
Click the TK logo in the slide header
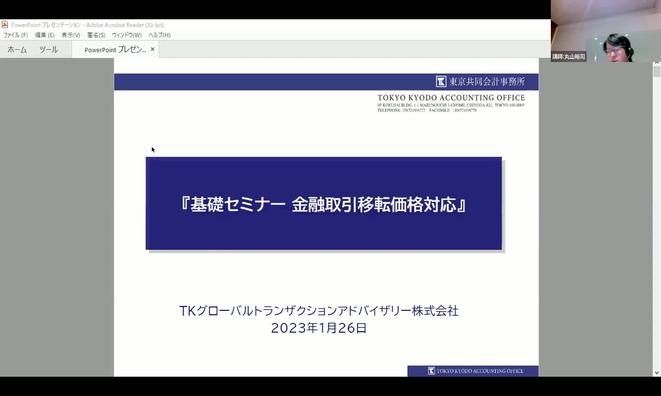point(441,81)
